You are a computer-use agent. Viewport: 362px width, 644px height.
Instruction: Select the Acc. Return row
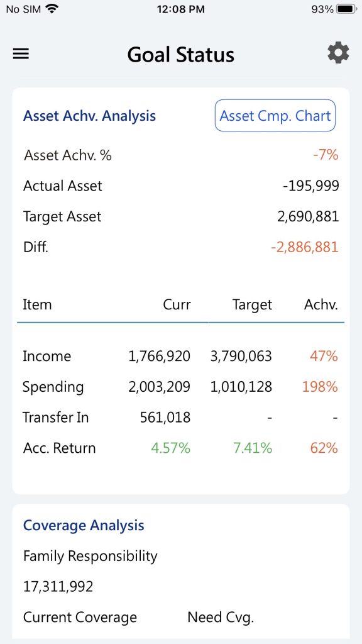(180, 448)
